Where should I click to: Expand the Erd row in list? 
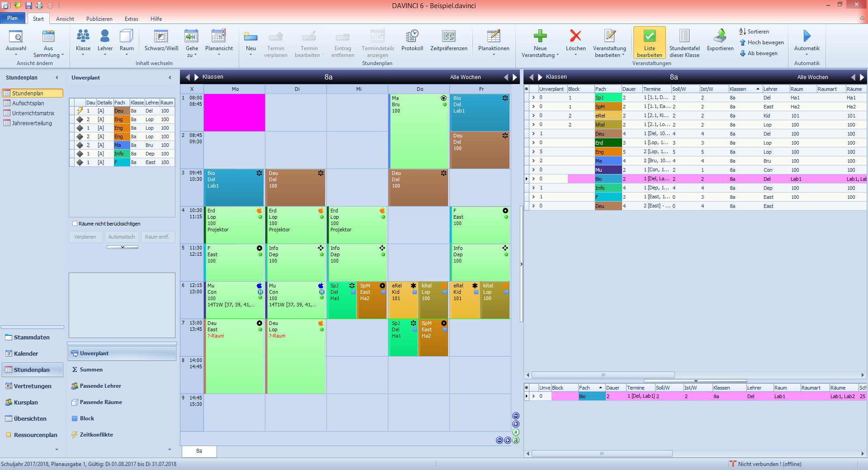[x=533, y=143]
